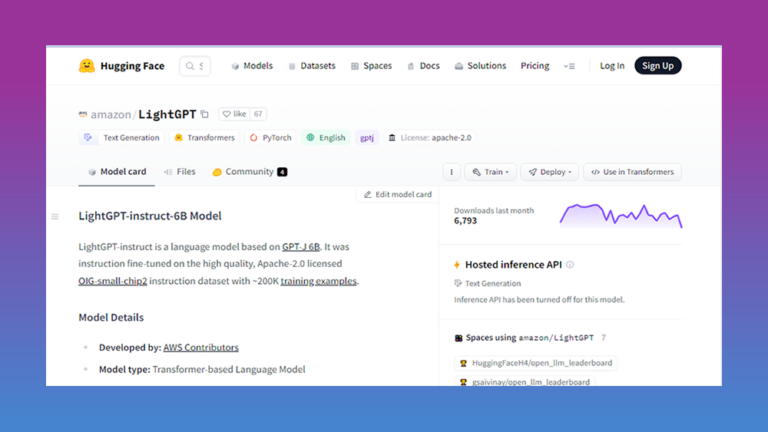Click the Community tab emoji icon
The height and width of the screenshot is (432, 768).
click(x=217, y=172)
